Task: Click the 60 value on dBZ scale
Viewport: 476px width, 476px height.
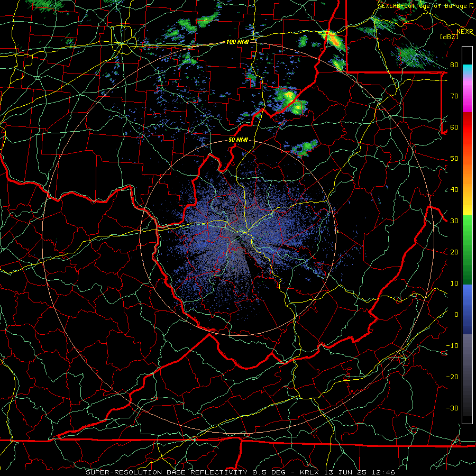Action: tap(454, 127)
